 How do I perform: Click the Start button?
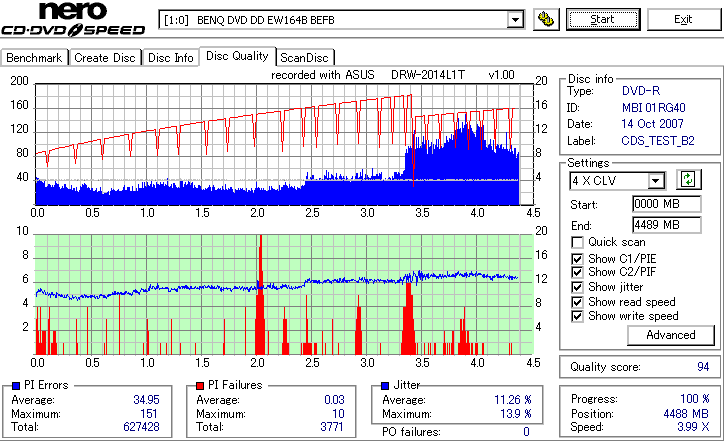tap(603, 19)
